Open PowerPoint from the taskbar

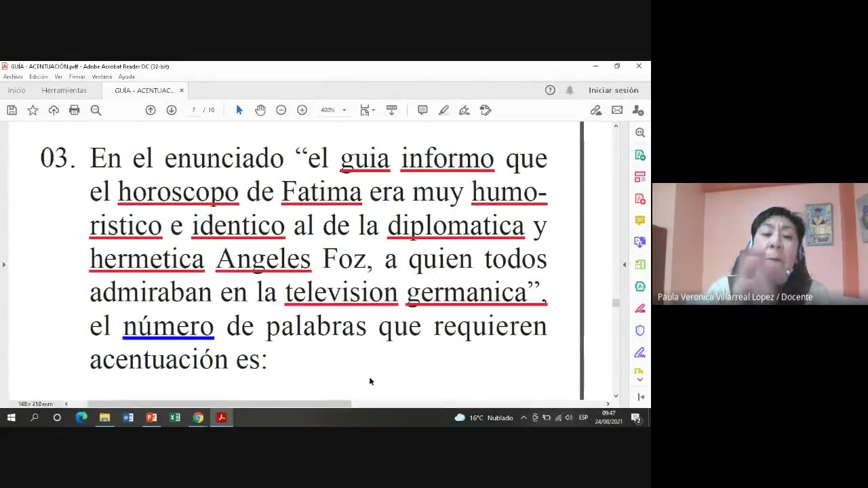151,418
